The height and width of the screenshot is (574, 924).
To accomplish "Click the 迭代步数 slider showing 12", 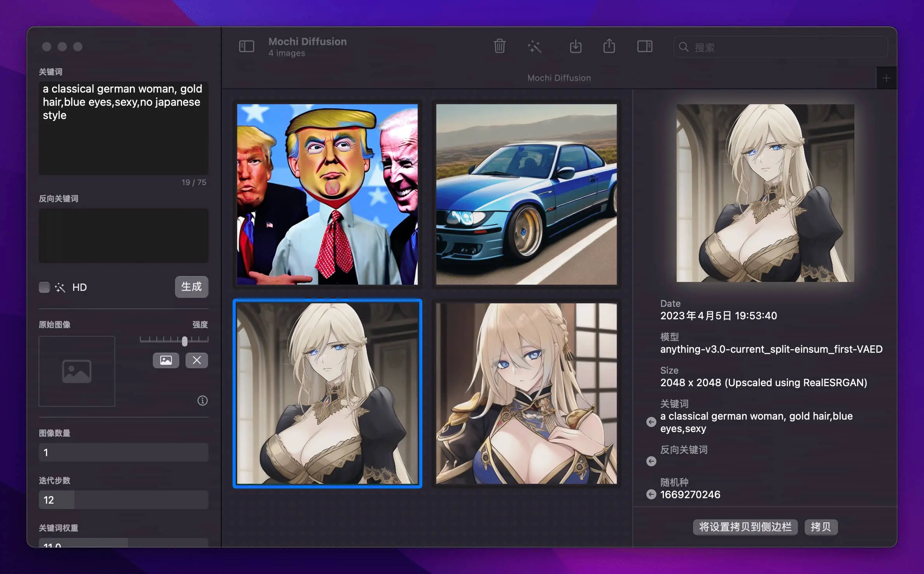I will click(123, 500).
